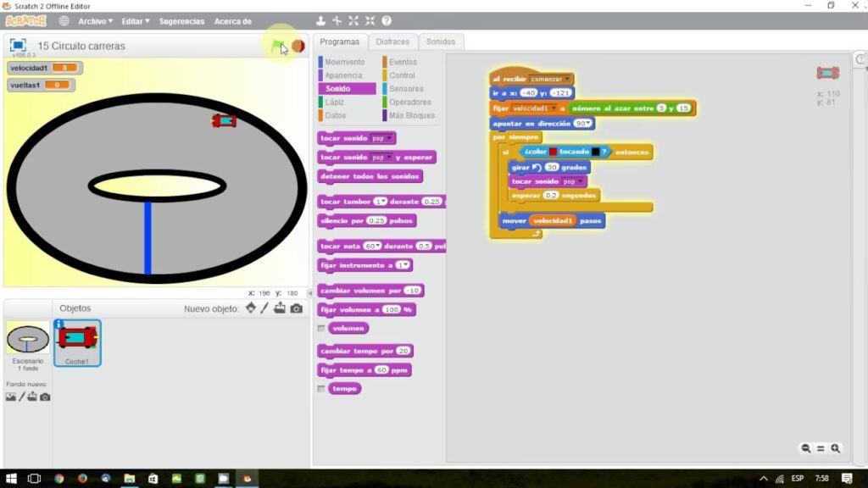Image resolution: width=868 pixels, height=488 pixels.
Task: Open the Archivo dropdown menu
Action: click(x=95, y=21)
